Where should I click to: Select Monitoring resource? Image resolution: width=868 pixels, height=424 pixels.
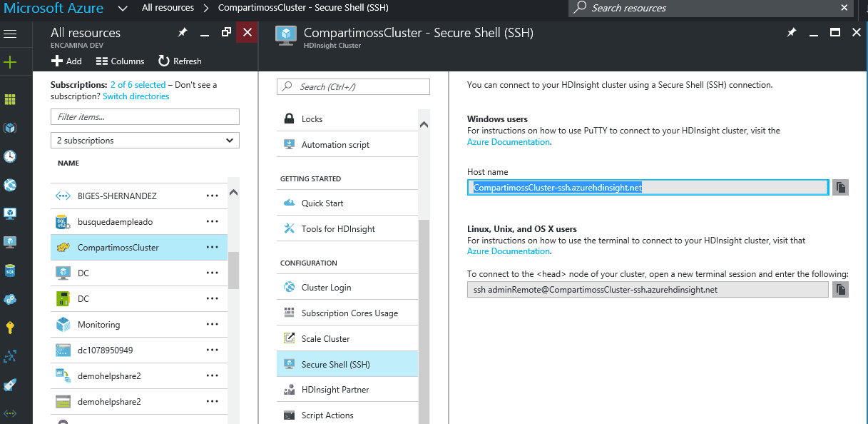(139, 324)
